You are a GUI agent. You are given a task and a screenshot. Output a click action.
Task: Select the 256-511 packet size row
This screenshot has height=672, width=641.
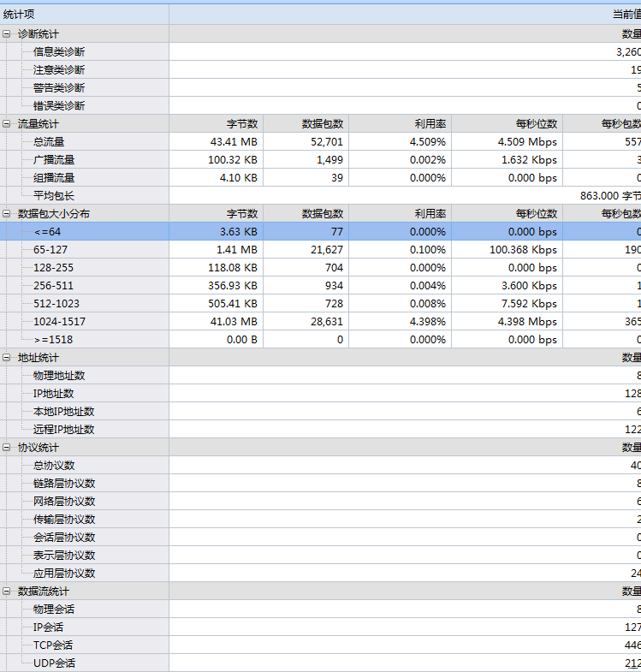click(320, 286)
